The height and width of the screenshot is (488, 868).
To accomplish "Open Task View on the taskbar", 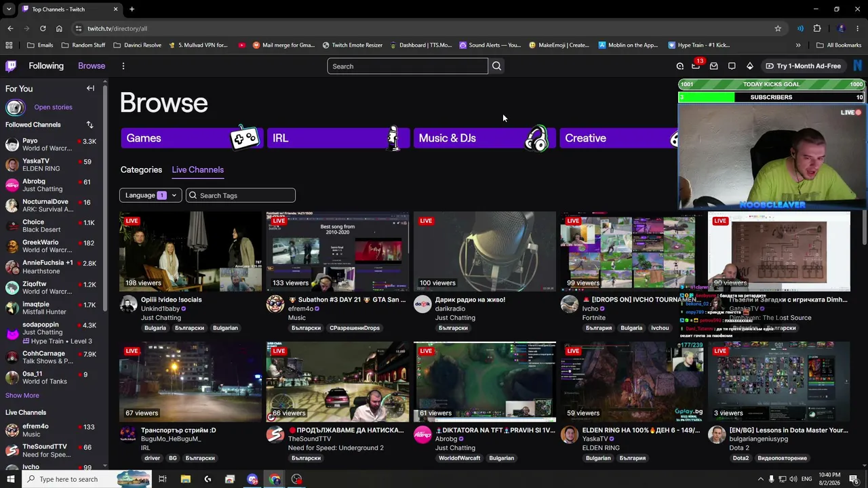I will 163,479.
